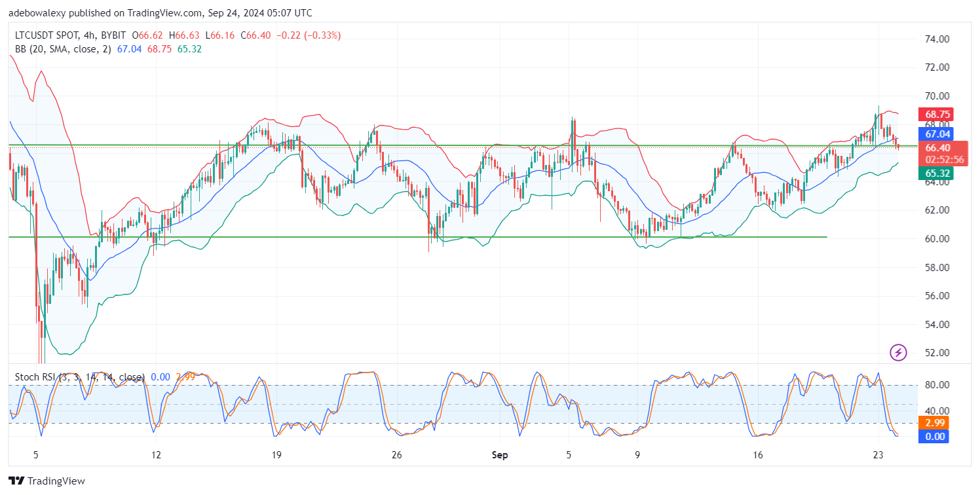Click the 74.00 price axis label

[936, 39]
